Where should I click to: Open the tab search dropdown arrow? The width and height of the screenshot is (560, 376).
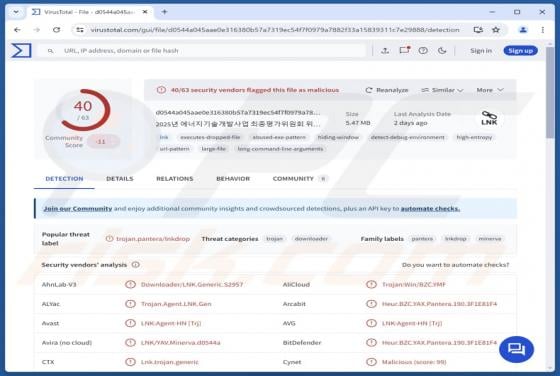(16, 12)
